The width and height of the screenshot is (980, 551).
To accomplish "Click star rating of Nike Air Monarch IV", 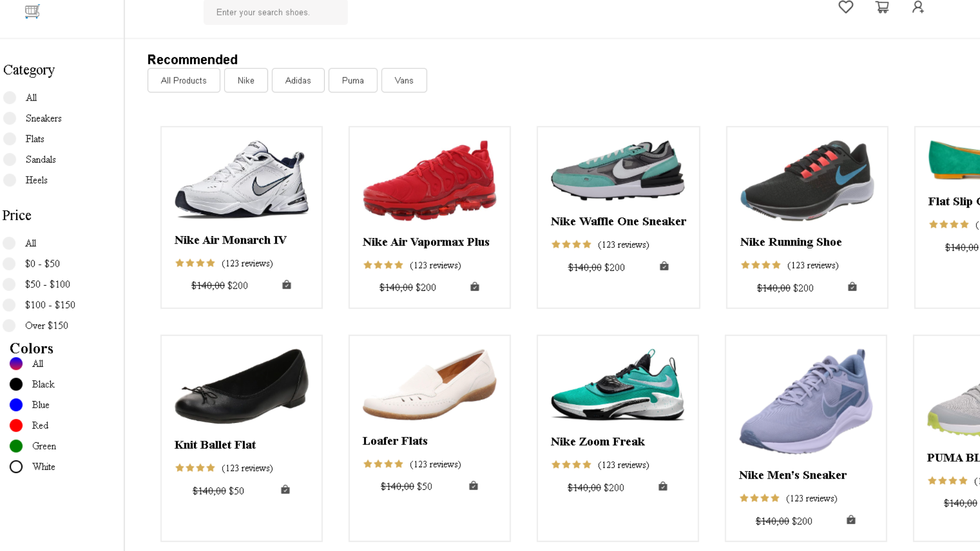I will (x=195, y=263).
